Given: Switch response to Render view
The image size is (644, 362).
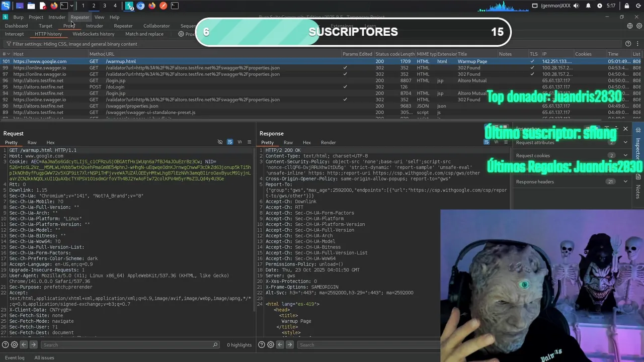Looking at the screenshot, I should (x=328, y=143).
